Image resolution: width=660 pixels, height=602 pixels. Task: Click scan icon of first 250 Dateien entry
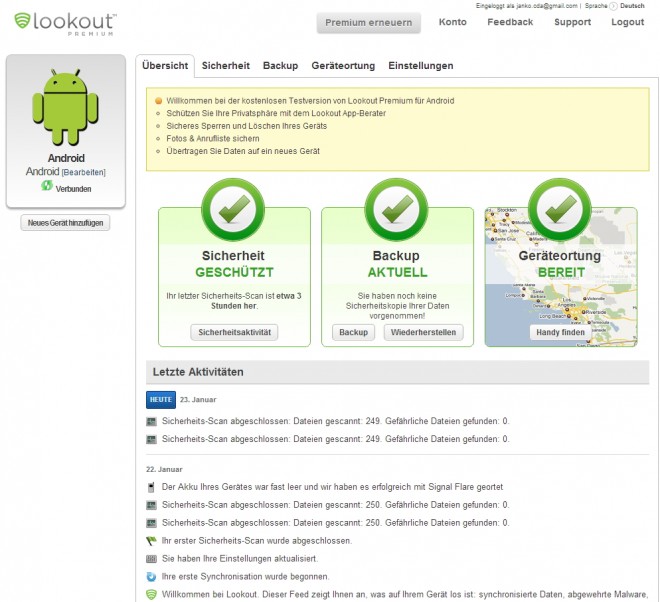point(151,505)
